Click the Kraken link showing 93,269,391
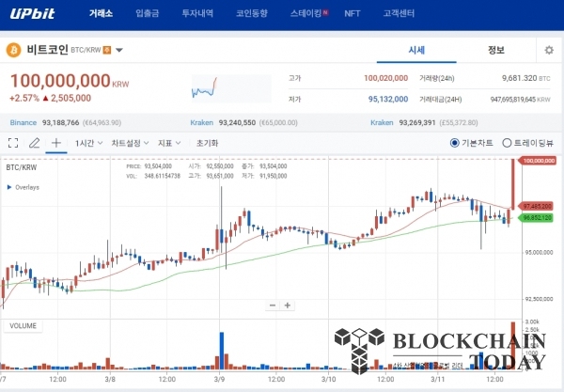This screenshot has width=564, height=392. (382, 122)
